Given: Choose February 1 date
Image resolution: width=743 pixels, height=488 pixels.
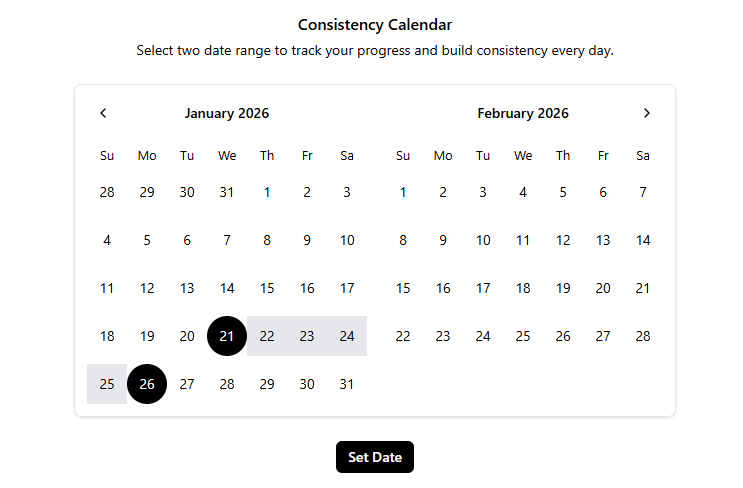Looking at the screenshot, I should 403,192.
